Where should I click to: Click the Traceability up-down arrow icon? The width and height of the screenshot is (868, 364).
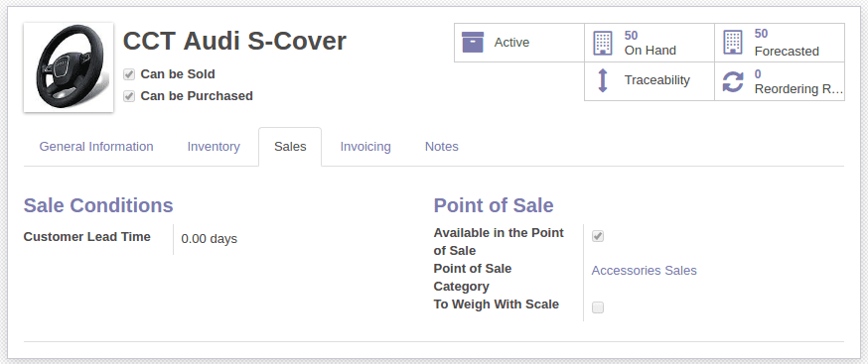603,81
